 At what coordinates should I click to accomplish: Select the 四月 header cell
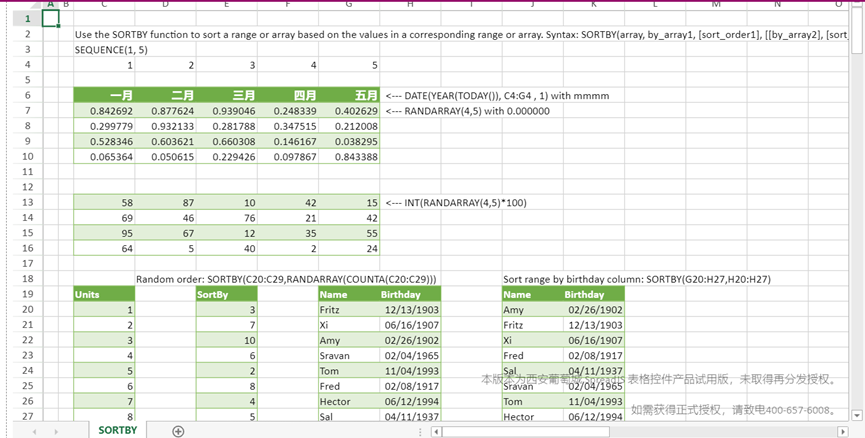tap(288, 95)
